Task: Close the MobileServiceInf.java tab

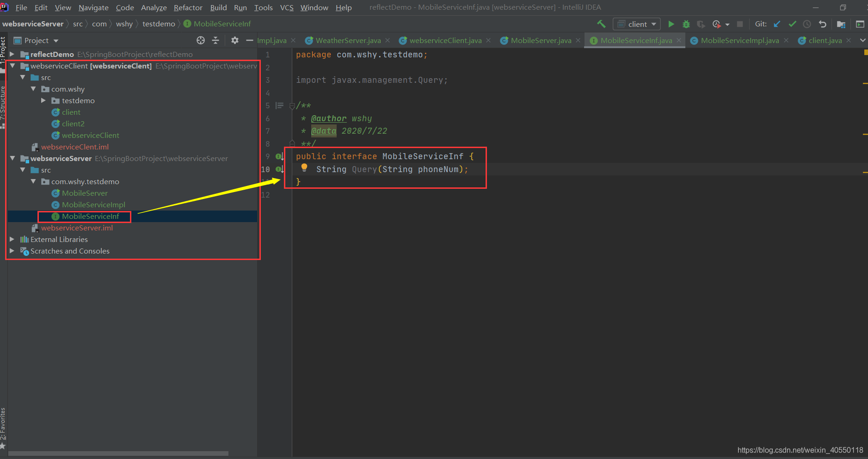Action: pyautogui.click(x=679, y=40)
